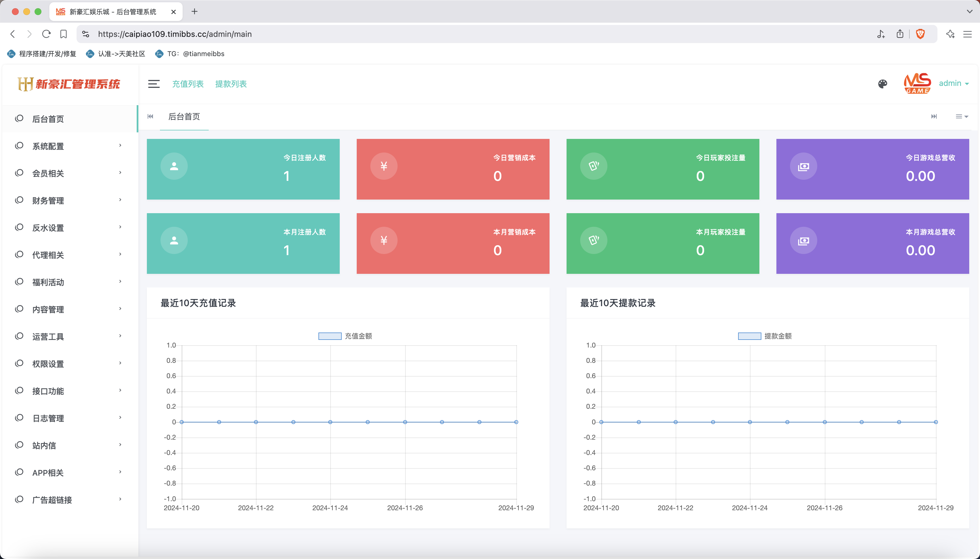Open the admin user dropdown
This screenshot has height=559, width=980.
pyautogui.click(x=954, y=84)
